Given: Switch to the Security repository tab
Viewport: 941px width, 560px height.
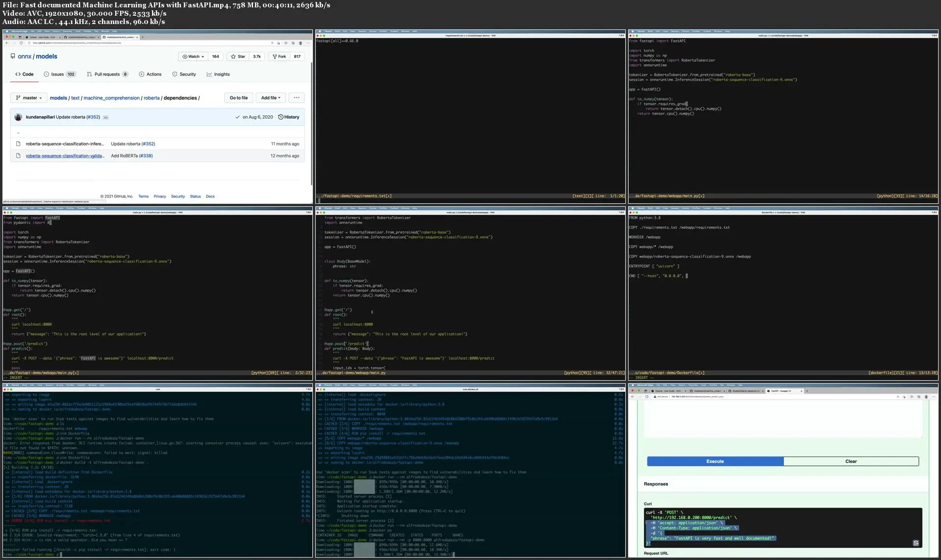Looking at the screenshot, I should [184, 74].
